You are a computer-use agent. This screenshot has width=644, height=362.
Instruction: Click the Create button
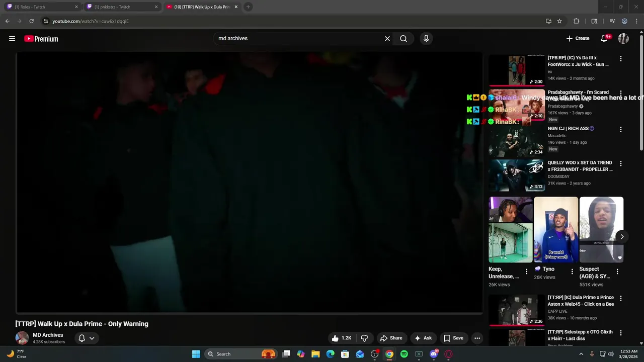point(578,39)
